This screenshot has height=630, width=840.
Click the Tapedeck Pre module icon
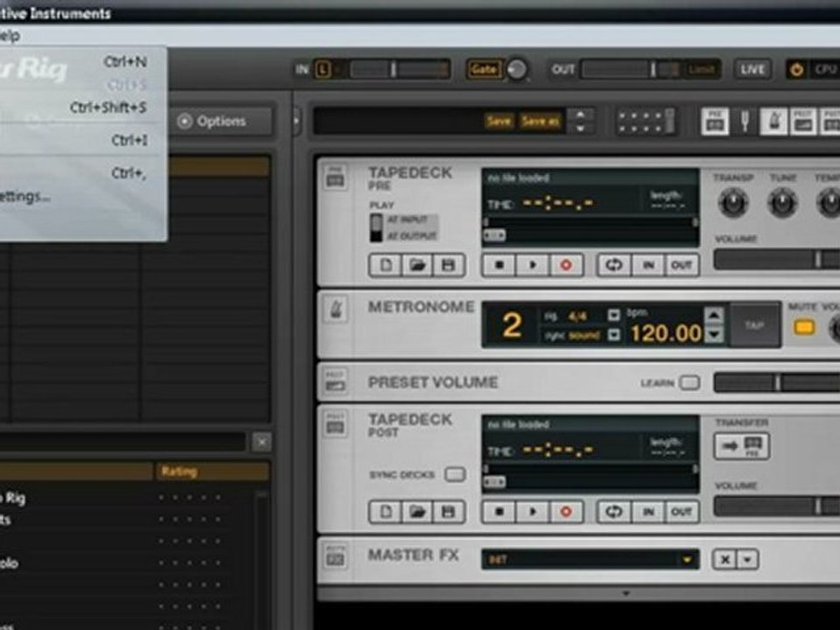(335, 177)
